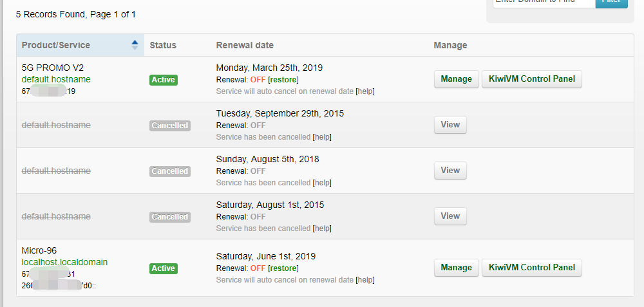Open KiwiVM Control Panel for Micro-96
644x307 pixels.
pos(531,268)
